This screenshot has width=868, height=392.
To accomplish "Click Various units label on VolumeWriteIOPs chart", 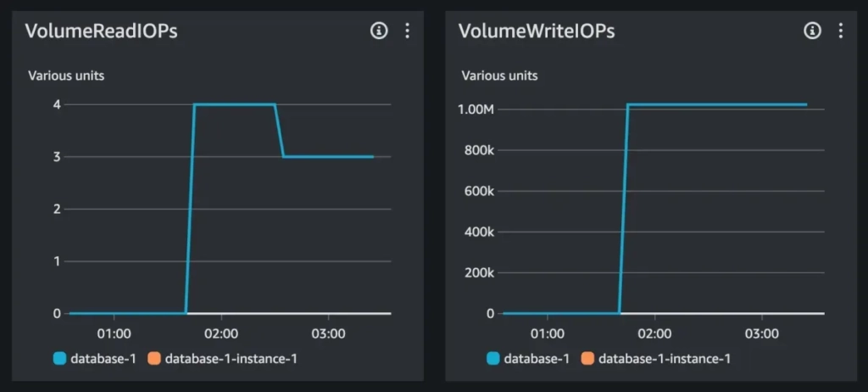I will pyautogui.click(x=499, y=76).
